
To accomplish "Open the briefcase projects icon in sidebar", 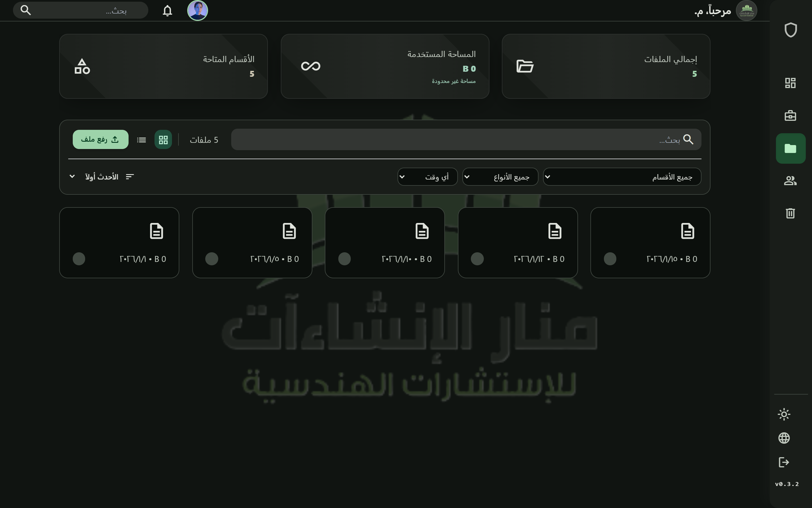I will [790, 116].
